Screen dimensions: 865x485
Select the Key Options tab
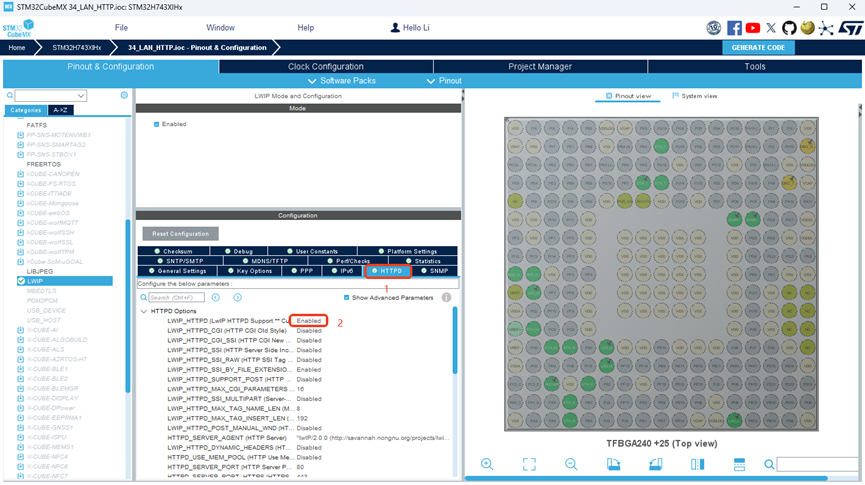[x=250, y=271]
